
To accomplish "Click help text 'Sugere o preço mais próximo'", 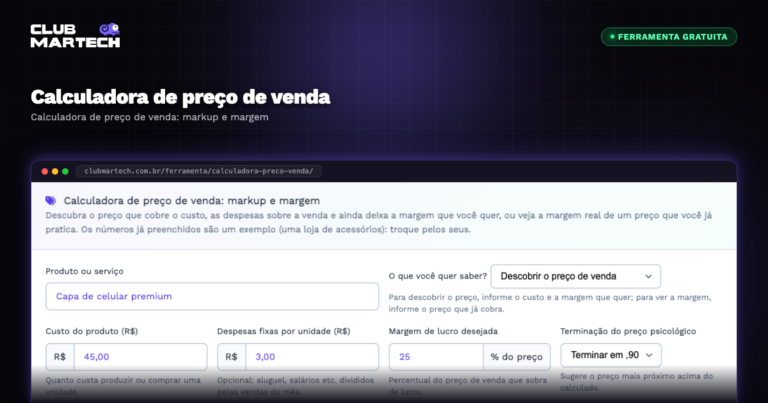I will [x=636, y=382].
